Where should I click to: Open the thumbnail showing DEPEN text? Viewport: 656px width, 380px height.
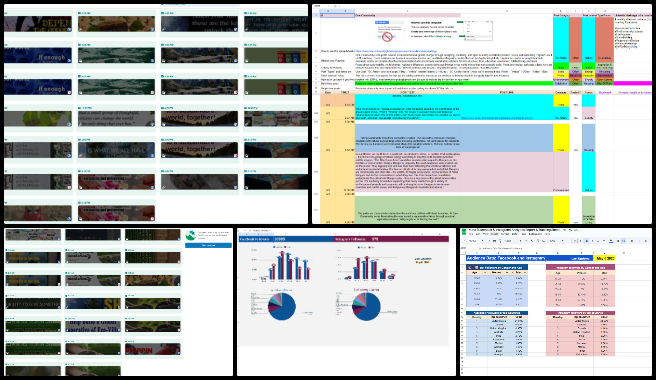38,24
